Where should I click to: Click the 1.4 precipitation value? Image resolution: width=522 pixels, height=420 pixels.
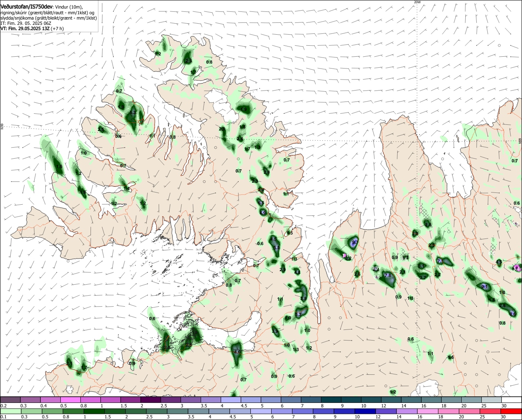pos(126,189)
